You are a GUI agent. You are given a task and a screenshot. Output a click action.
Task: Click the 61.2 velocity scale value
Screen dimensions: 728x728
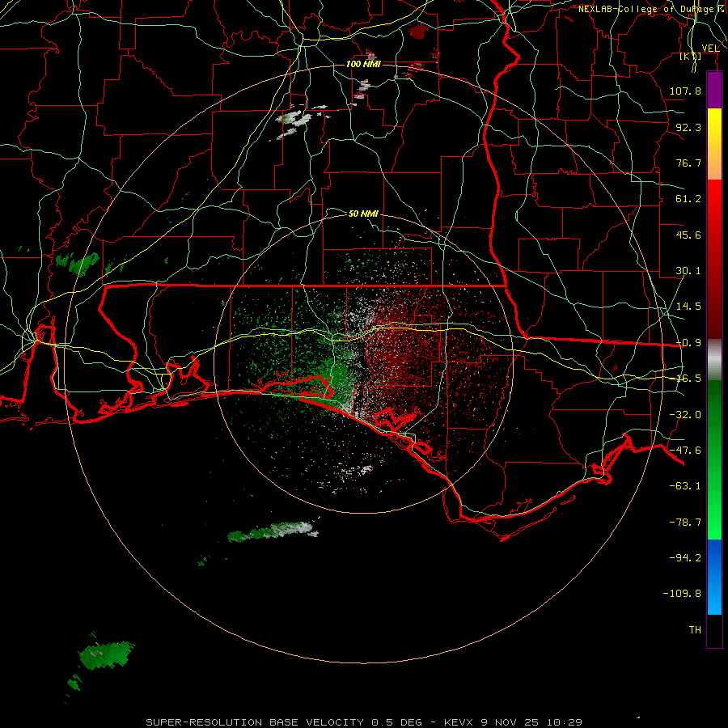pos(688,199)
